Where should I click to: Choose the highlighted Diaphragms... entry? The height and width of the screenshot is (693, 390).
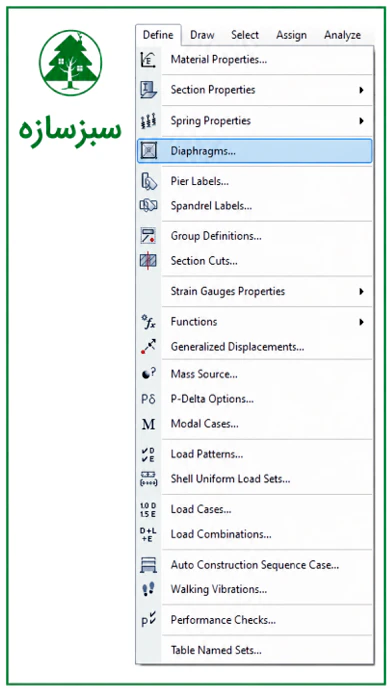tap(255, 151)
